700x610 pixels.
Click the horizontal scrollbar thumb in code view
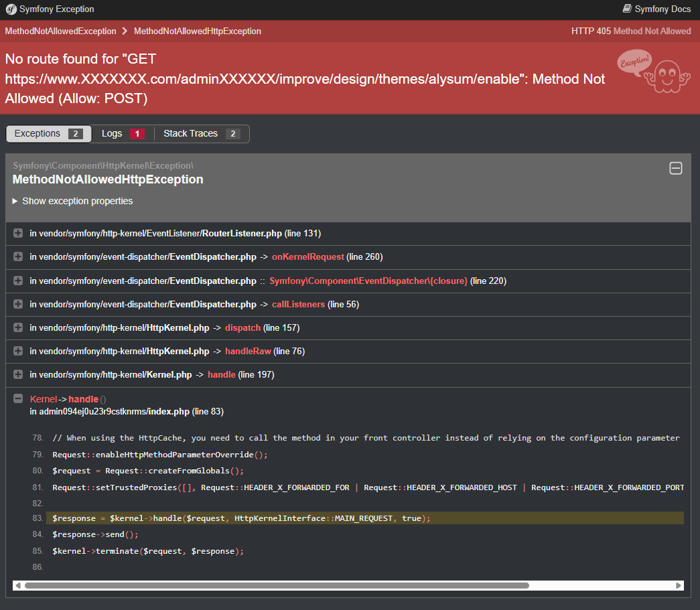coord(277,585)
